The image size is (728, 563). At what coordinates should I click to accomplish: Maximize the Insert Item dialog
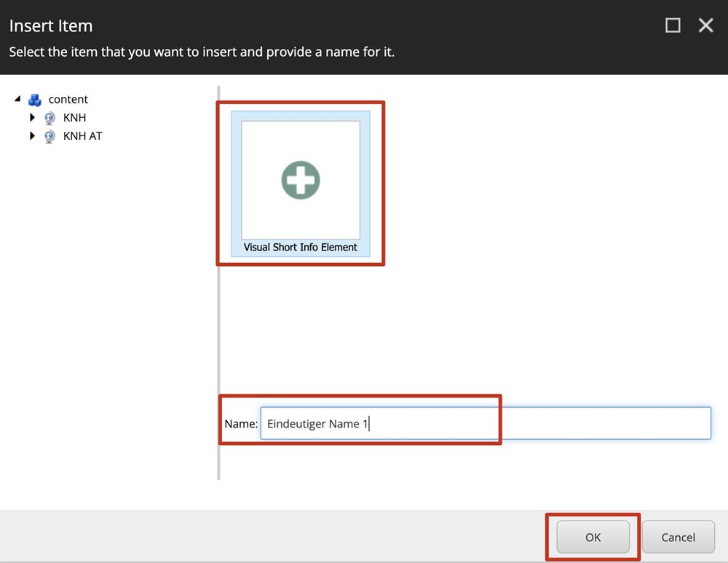tap(673, 25)
